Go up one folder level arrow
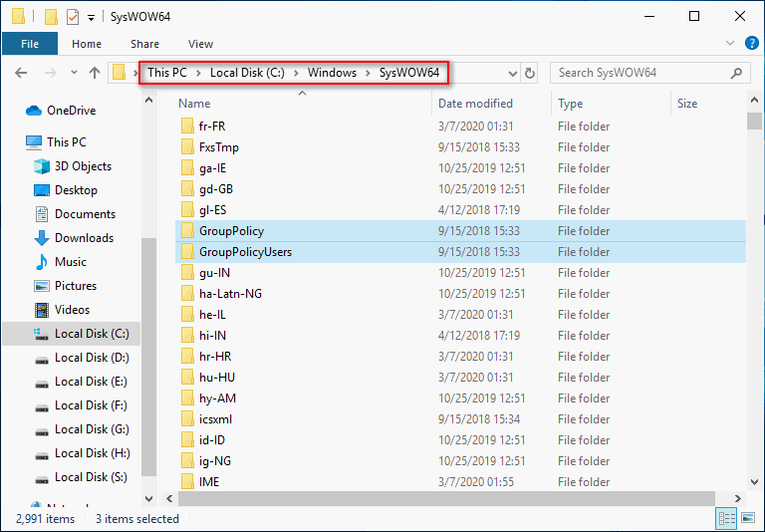This screenshot has height=532, width=765. pyautogui.click(x=95, y=73)
